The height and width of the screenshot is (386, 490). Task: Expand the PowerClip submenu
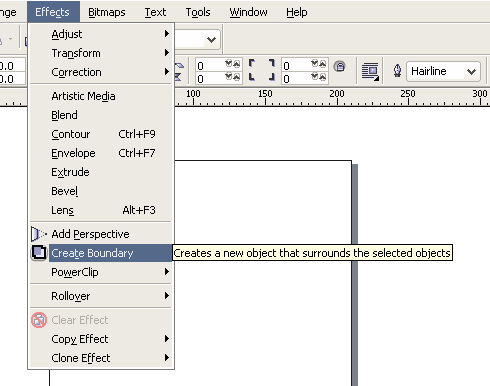click(167, 272)
